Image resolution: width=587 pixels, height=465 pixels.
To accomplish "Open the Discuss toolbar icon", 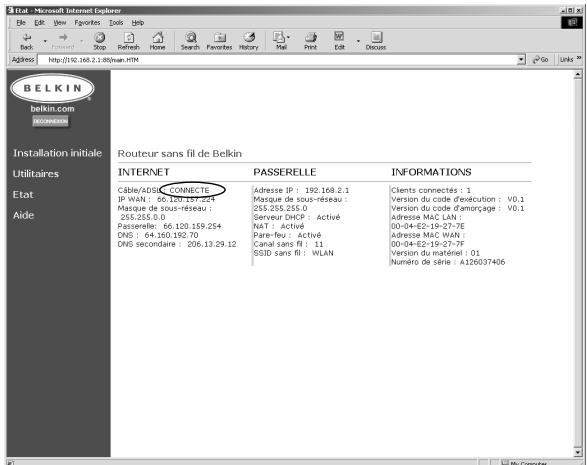I will 376,37.
